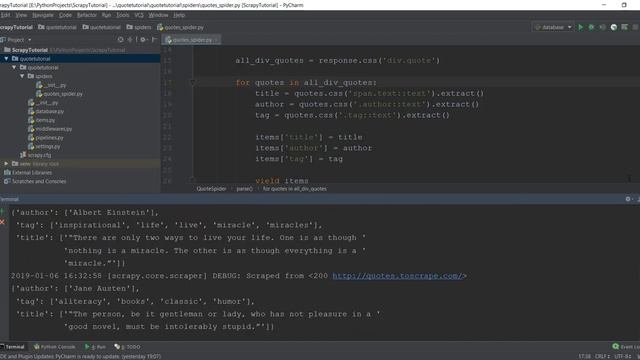This screenshot has width=640, height=360.
Task: Open the Tools menu
Action: [x=122, y=15]
